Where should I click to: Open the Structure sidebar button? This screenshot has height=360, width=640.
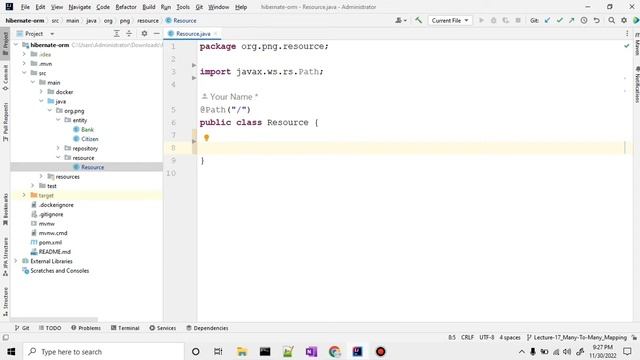[5, 301]
